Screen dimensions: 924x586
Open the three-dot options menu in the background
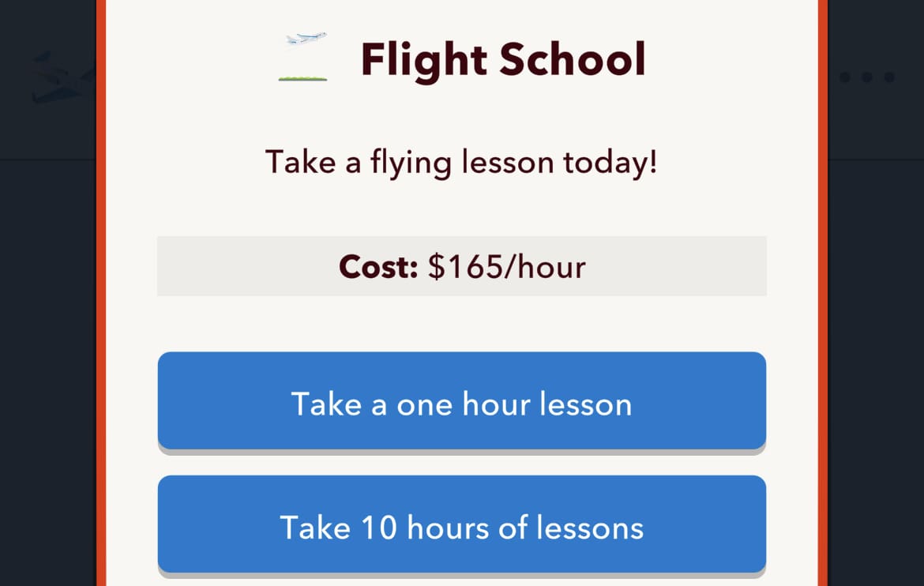point(866,77)
